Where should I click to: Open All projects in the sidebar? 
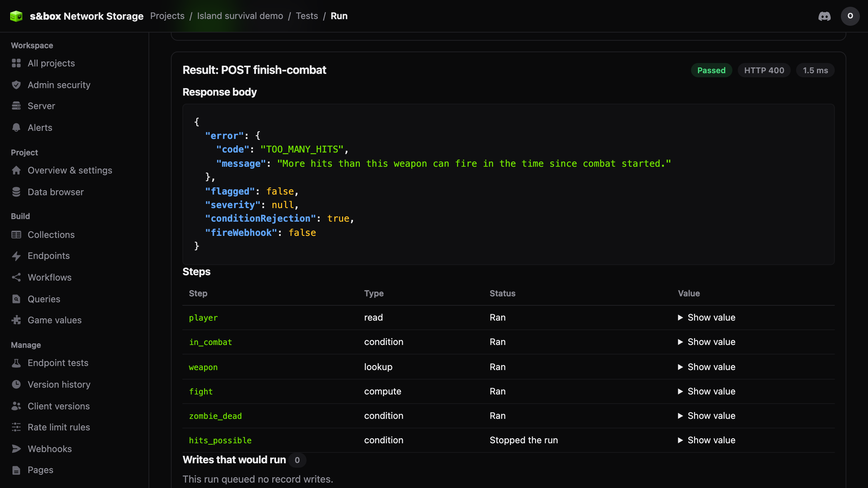pyautogui.click(x=51, y=63)
